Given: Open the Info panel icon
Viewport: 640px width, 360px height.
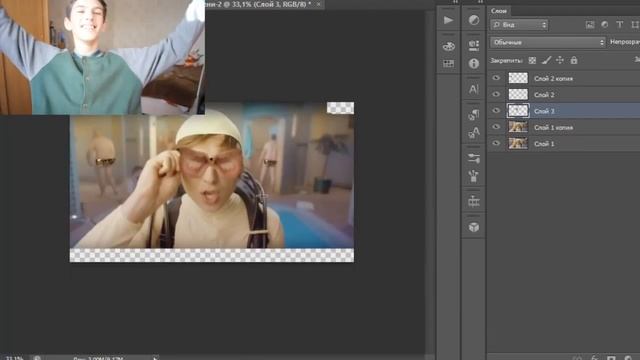Looking at the screenshot, I should (x=473, y=63).
